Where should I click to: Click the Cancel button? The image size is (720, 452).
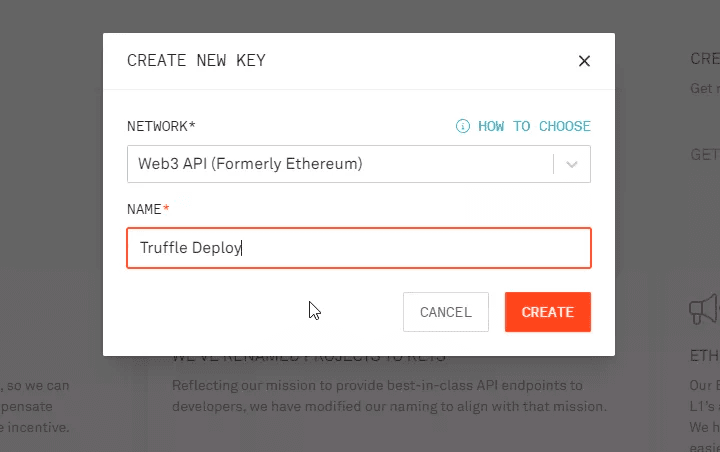coord(445,312)
